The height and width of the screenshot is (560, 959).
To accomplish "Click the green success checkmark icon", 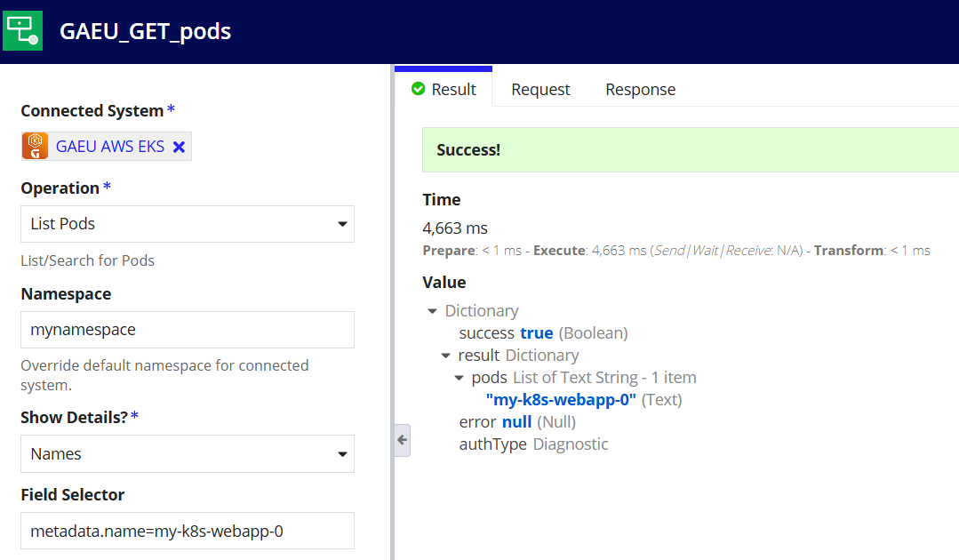I will click(x=419, y=89).
